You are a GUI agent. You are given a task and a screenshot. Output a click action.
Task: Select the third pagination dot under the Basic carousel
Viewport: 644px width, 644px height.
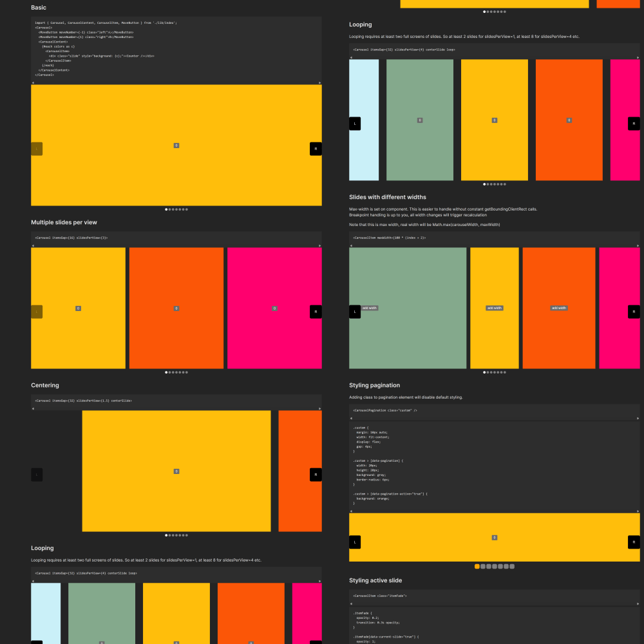(173, 209)
